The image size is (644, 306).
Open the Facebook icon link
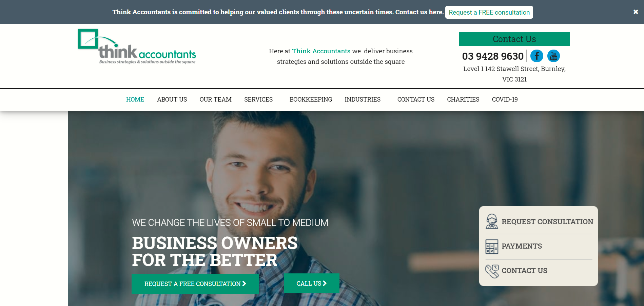pos(536,56)
